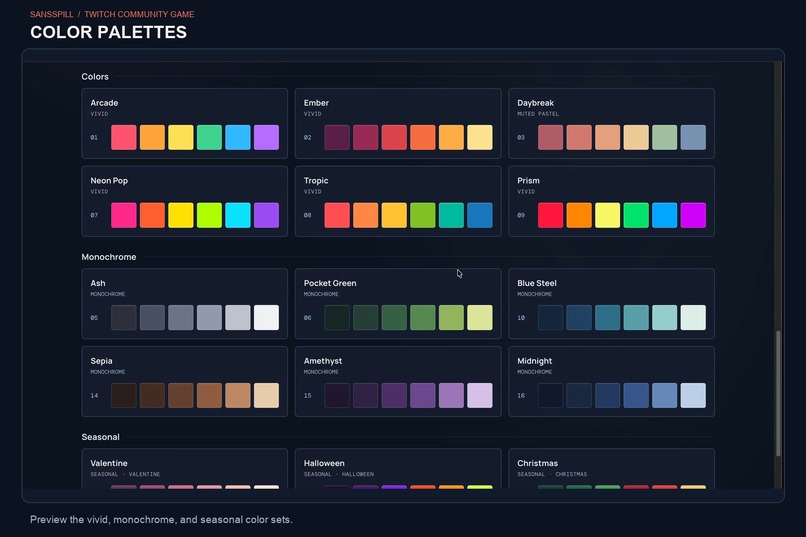Select the Christmas palette title
Image resolution: width=806 pixels, height=537 pixels.
point(537,463)
